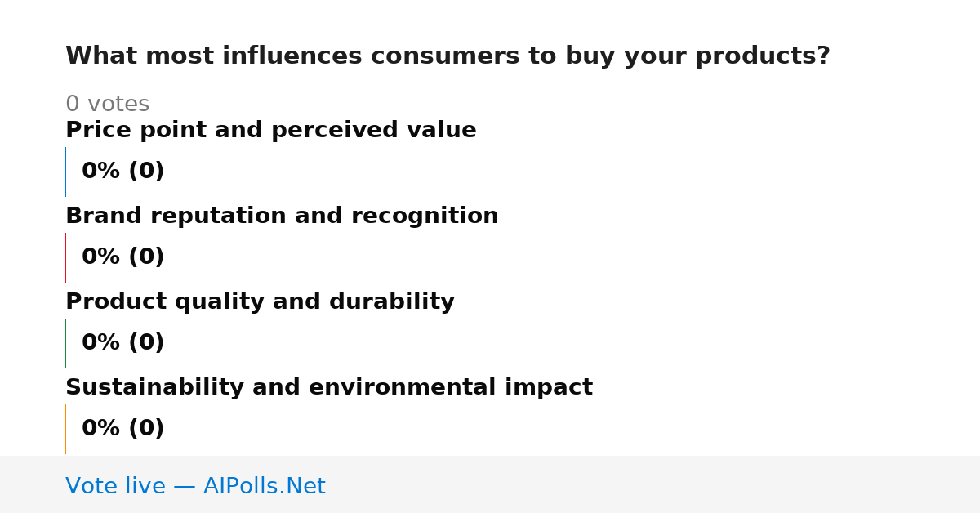Click the blue result bar for Price point
This screenshot has width=980, height=513.
[65, 172]
